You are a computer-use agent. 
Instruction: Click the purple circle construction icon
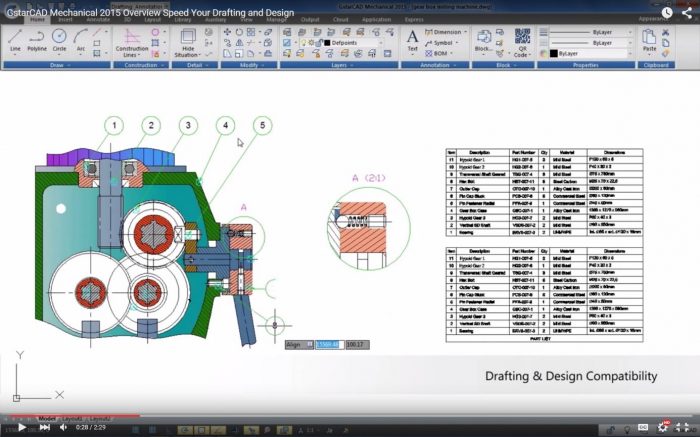click(155, 32)
